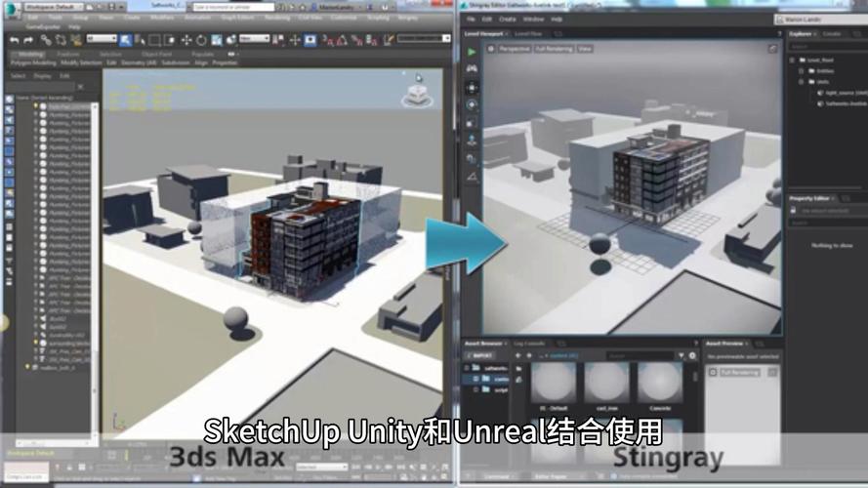Viewport: 868px width, 488px height.
Task: Open the reference coordinate system dropdown
Action: pyautogui.click(x=255, y=39)
